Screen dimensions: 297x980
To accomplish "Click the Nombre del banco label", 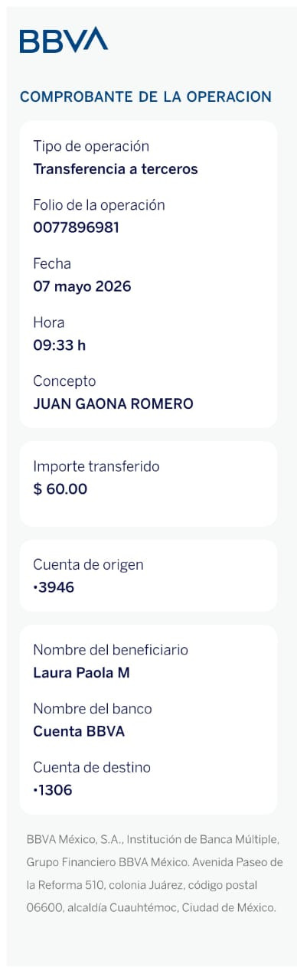I will pyautogui.click(x=93, y=708).
